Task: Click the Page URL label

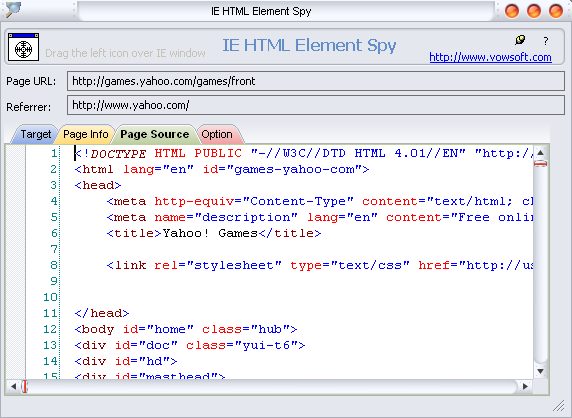Action: click(x=31, y=81)
